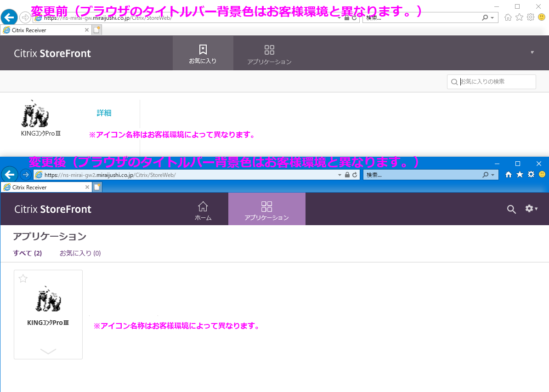Open Tools gear in the 変更前 browser toolbar
This screenshot has height=392, width=549.
531,17
